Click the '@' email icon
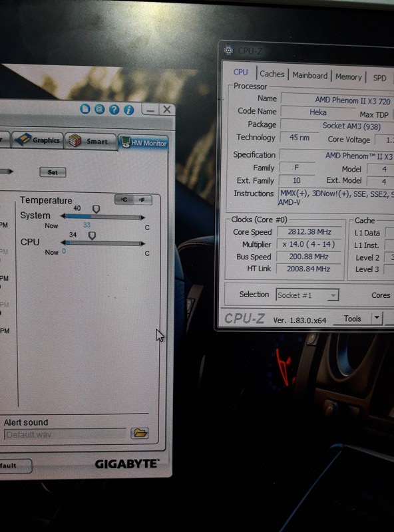 (x=100, y=109)
